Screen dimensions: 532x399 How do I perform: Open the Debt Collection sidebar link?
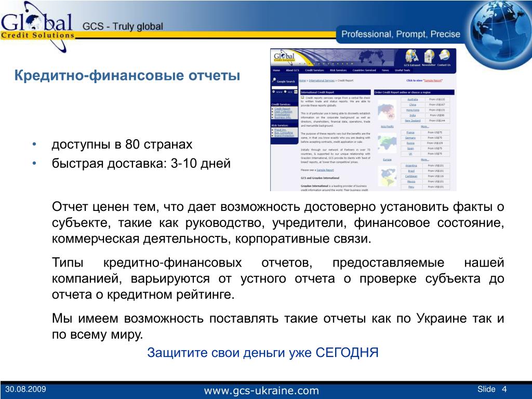pyautogui.click(x=283, y=112)
